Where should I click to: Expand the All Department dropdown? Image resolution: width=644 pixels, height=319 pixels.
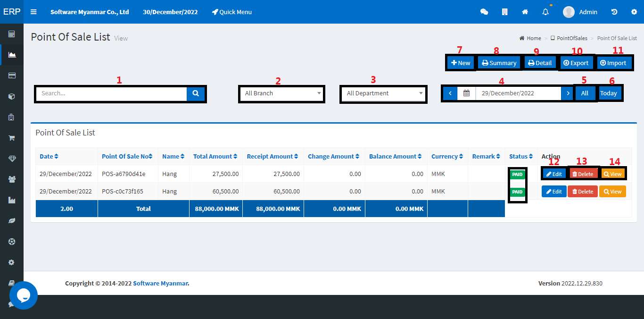click(383, 93)
